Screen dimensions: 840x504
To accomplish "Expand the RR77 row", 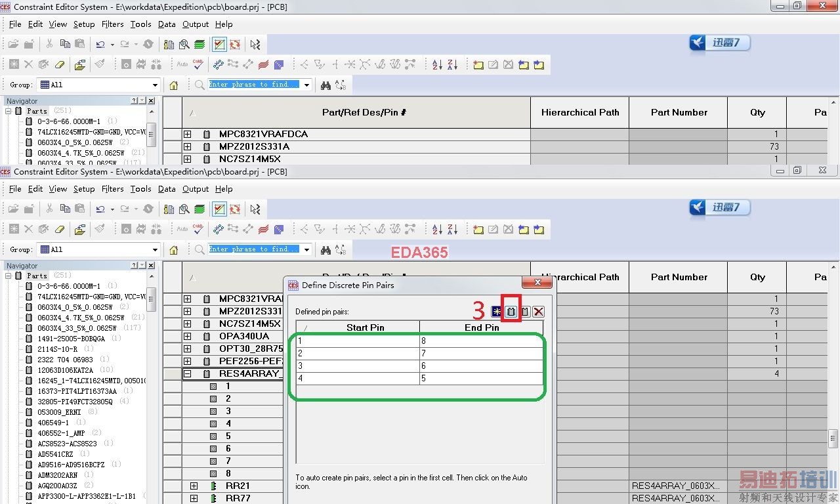I will (x=194, y=498).
